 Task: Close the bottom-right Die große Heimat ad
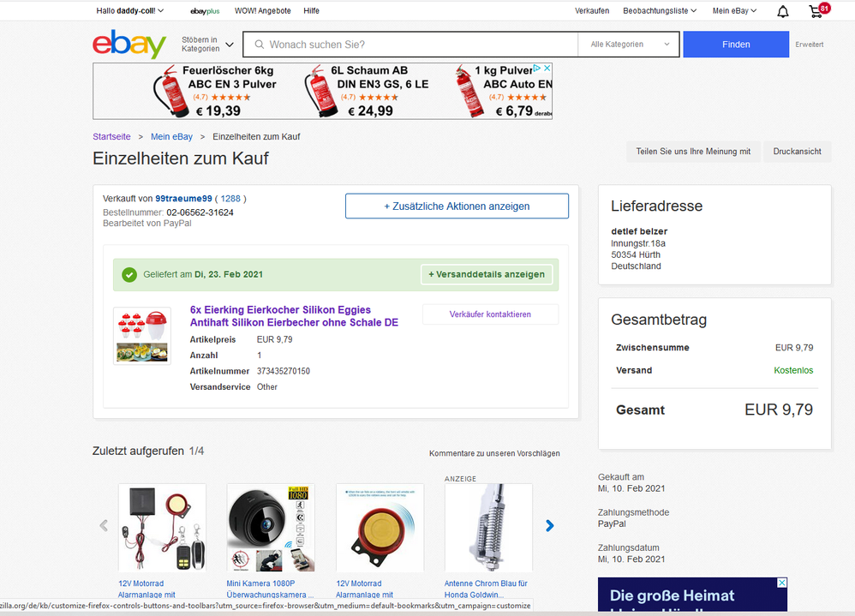coord(780,583)
